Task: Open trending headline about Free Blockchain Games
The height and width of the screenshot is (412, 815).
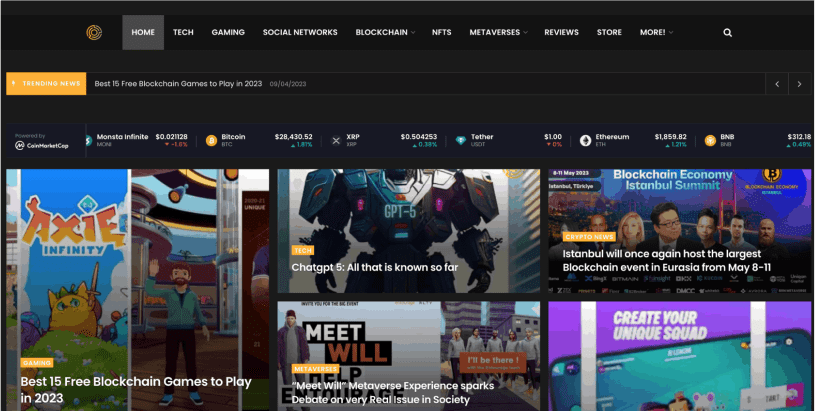Action: pyautogui.click(x=178, y=84)
